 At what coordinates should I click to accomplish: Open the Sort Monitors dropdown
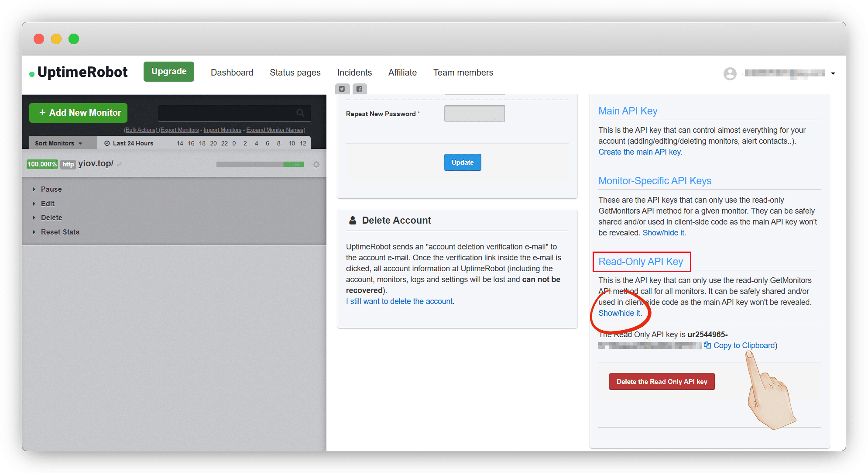click(x=58, y=143)
